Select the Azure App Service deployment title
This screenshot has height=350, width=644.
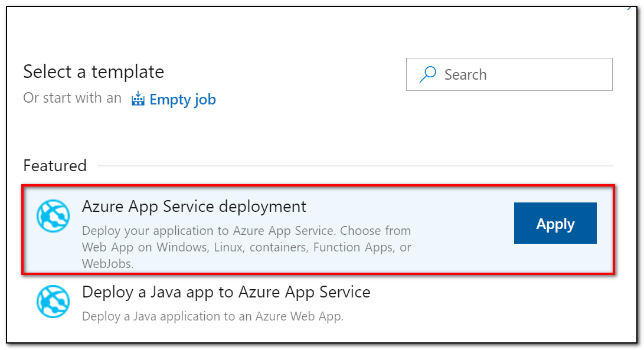[x=194, y=207]
